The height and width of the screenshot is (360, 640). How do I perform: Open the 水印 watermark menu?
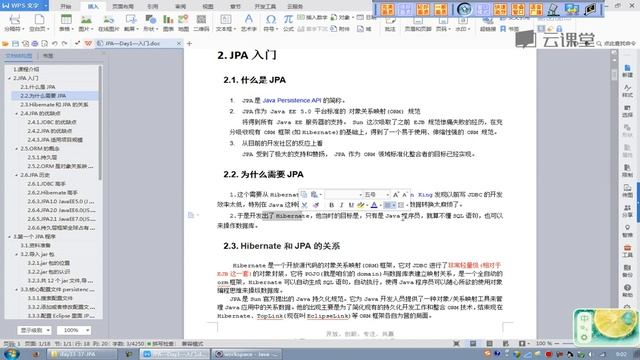(462, 24)
